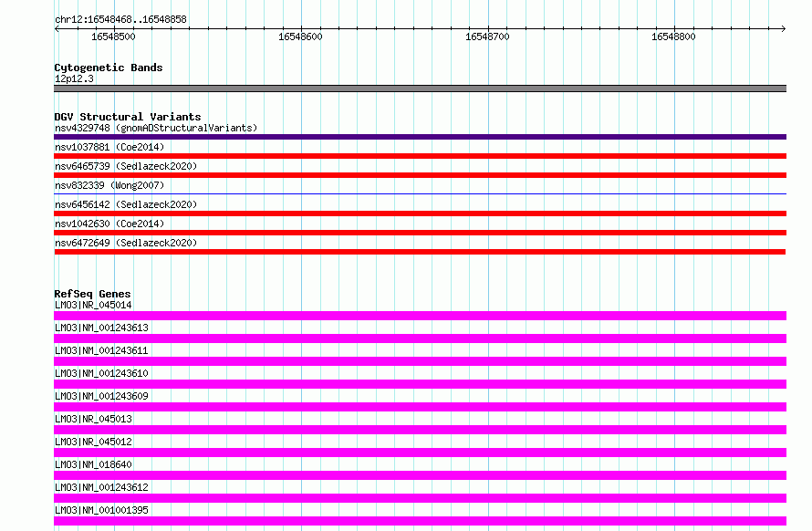
Task: Click the LMO3|NM_001243609 transcript label
Action: click(101, 396)
